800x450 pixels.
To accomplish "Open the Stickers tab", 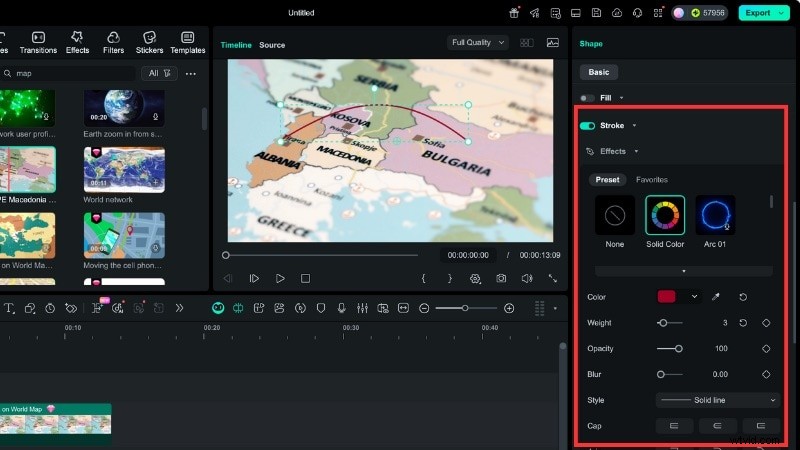I will 149,43.
